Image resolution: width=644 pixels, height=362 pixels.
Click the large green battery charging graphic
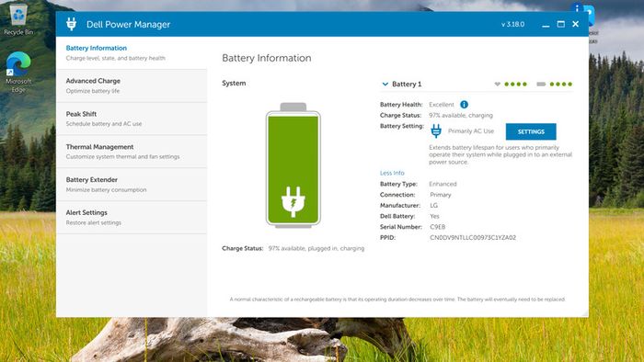(x=293, y=165)
